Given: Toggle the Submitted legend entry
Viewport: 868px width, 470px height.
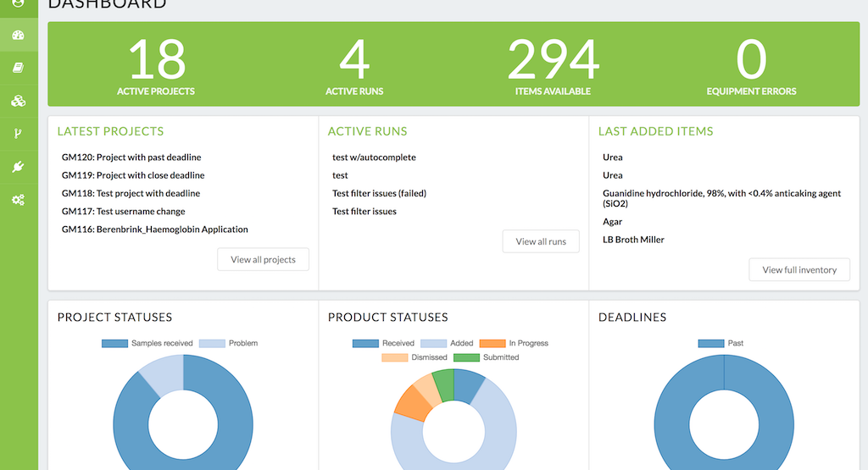Looking at the screenshot, I should 487,357.
